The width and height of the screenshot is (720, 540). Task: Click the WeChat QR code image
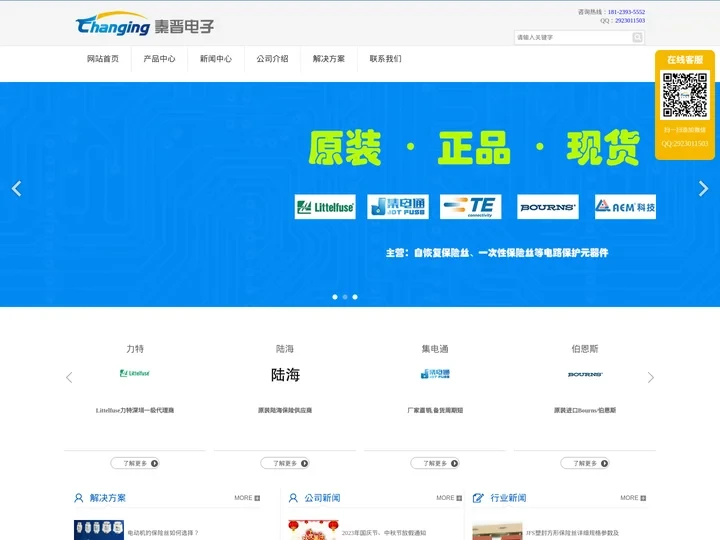coord(685,95)
